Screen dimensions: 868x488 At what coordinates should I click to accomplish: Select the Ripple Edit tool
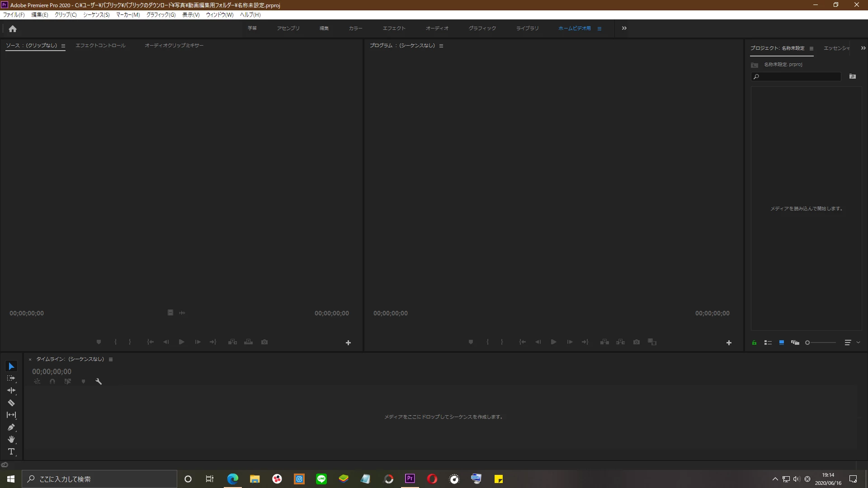(11, 390)
